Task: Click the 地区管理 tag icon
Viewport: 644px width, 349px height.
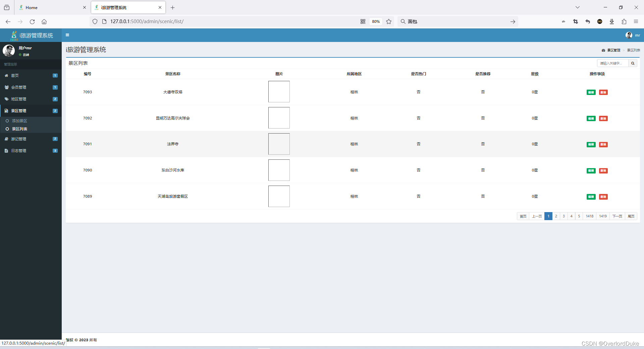Action: 6,99
